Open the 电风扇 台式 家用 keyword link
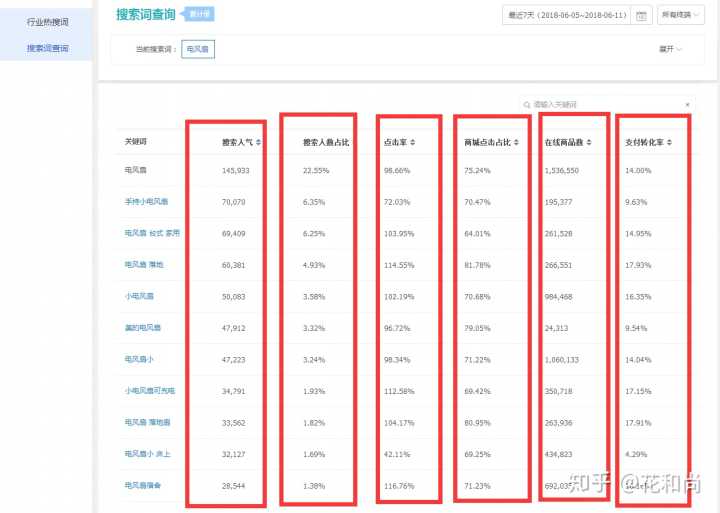The height and width of the screenshot is (513, 720). tap(152, 233)
